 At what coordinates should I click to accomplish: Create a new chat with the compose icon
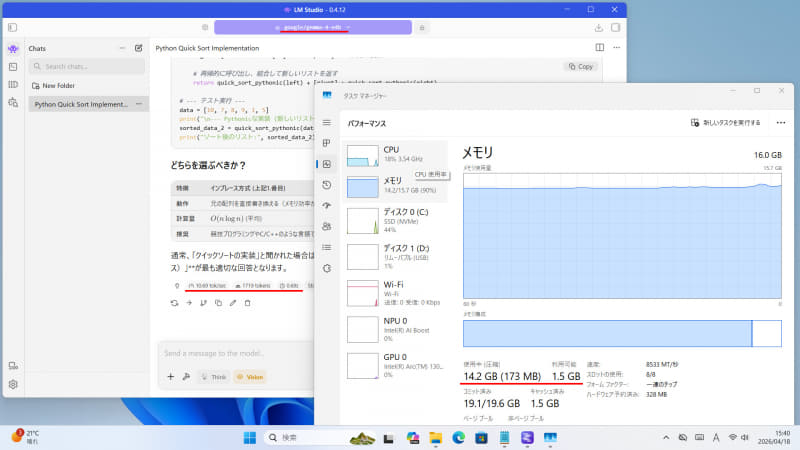[x=138, y=48]
